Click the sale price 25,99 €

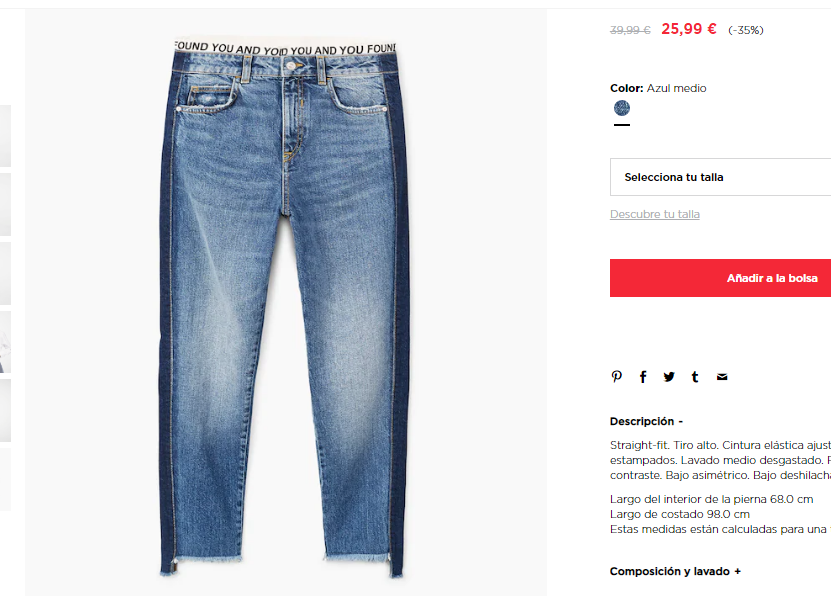point(688,29)
